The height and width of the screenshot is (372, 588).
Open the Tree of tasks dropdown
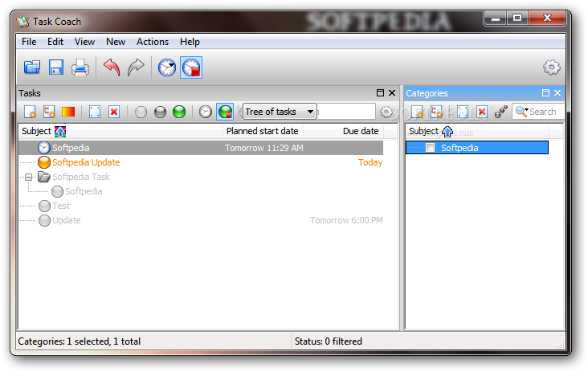click(x=280, y=112)
